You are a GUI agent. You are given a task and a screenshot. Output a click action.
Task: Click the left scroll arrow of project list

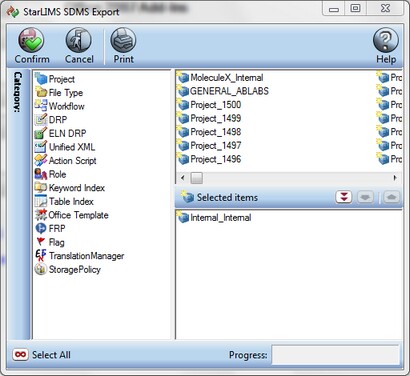pos(182,178)
